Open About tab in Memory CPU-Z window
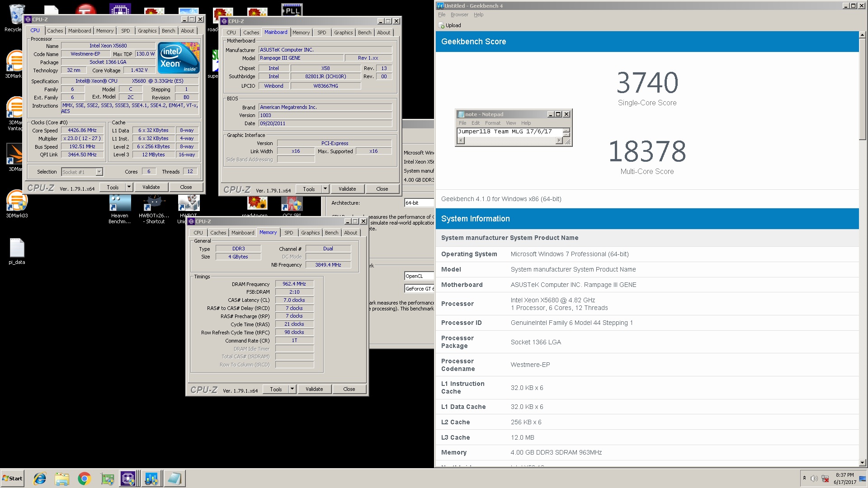 tap(351, 233)
